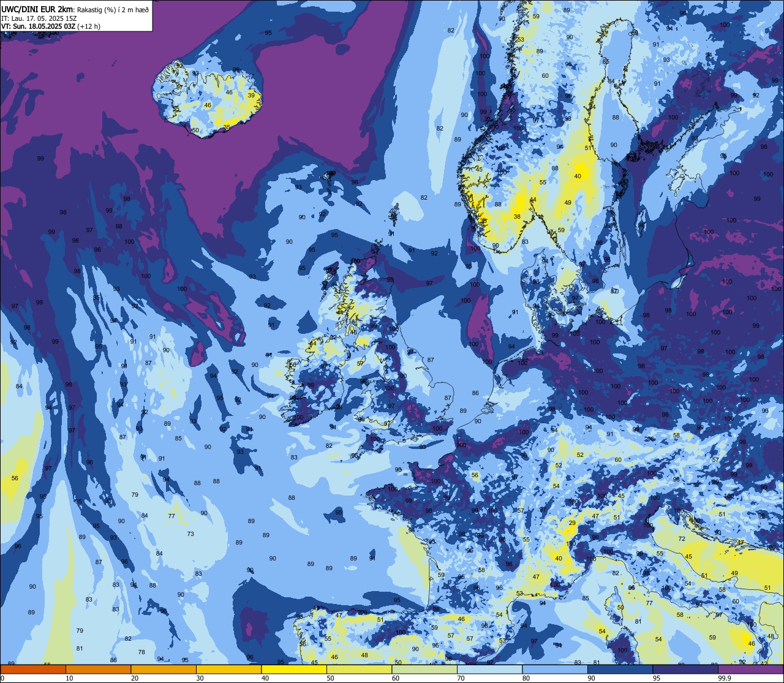Click the purple above-99.9% legend swatch
This screenshot has height=683, width=784.
tap(750, 669)
